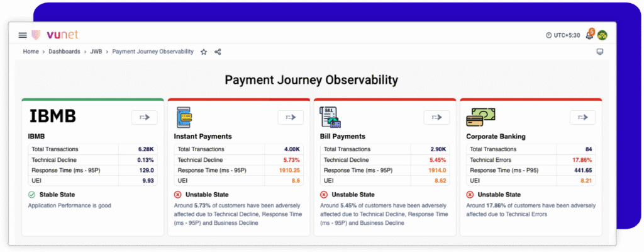Click the IBMB Stable State check icon
This screenshot has height=252, width=644.
pos(31,195)
